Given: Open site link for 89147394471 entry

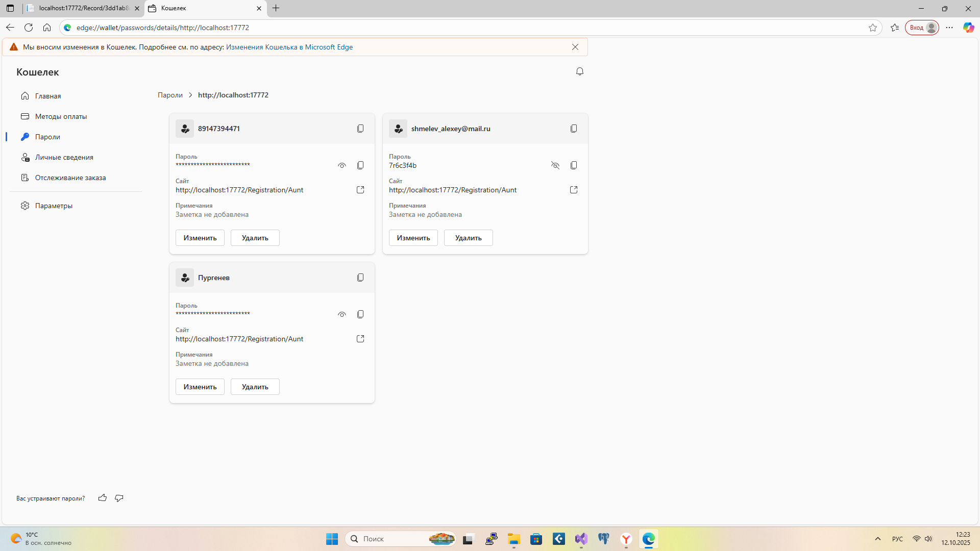Looking at the screenshot, I should click(x=360, y=190).
